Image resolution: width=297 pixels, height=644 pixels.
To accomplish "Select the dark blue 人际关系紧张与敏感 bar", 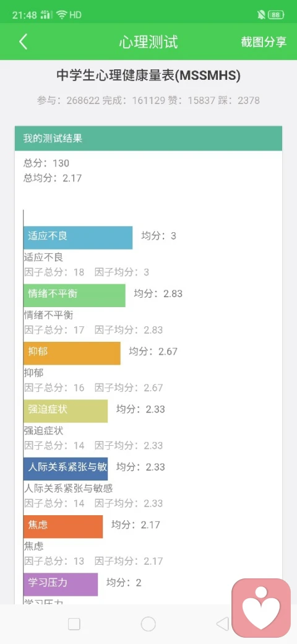I will pyautogui.click(x=66, y=469).
